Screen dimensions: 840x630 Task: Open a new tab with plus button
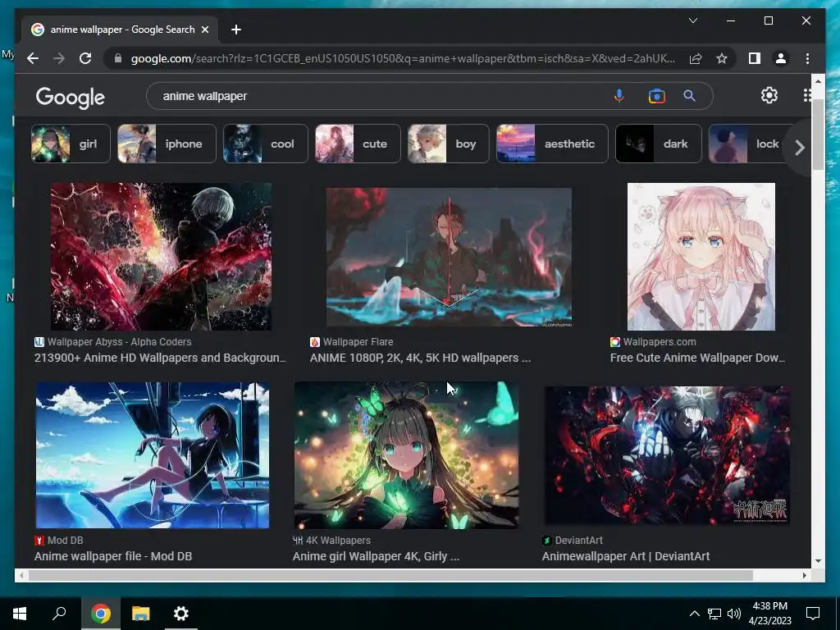236,30
